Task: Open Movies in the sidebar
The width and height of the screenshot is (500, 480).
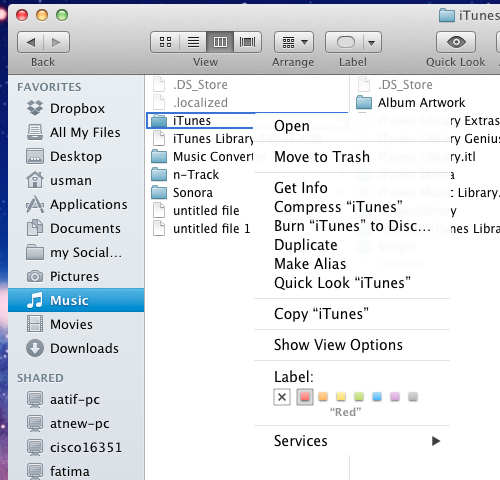Action: pos(76,324)
